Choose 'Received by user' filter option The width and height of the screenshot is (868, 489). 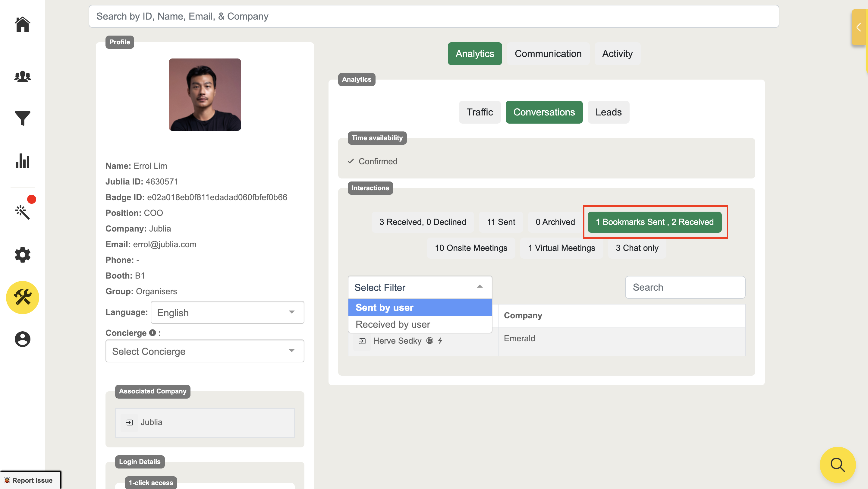(x=392, y=324)
